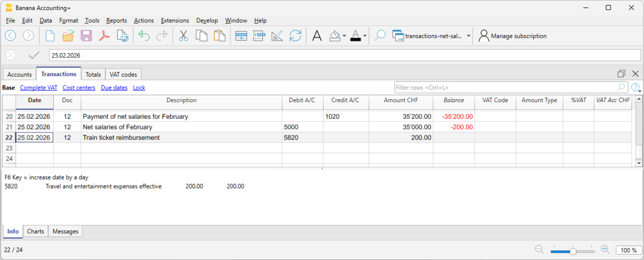Go forward with the right arrow toolbar button
Screen dimensions: 644x260
28,36
